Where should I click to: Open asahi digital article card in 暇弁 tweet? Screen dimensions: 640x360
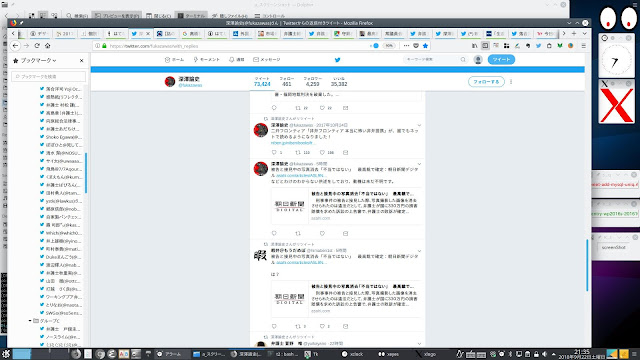click(x=346, y=299)
